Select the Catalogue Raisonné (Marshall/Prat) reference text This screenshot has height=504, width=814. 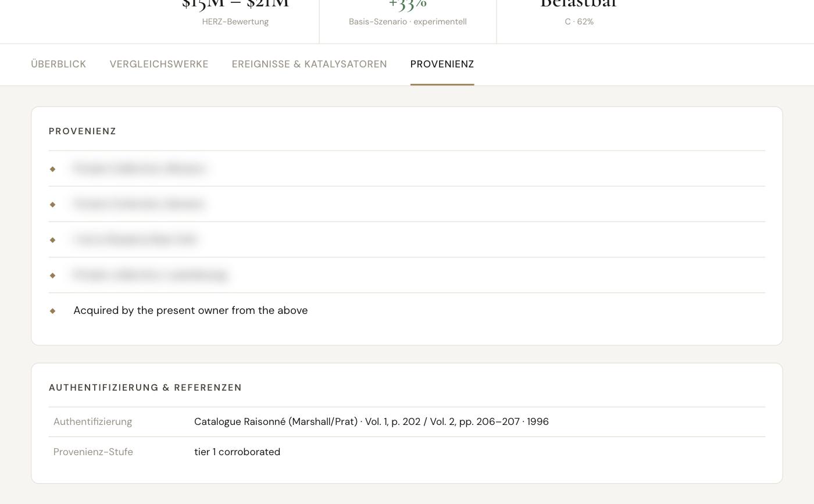(x=371, y=421)
